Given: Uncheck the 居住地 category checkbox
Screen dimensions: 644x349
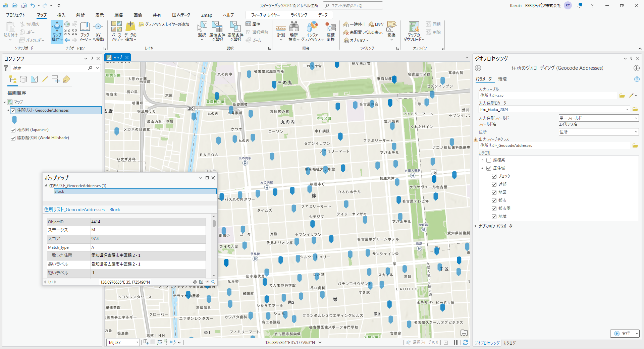Looking at the screenshot, I should [489, 168].
